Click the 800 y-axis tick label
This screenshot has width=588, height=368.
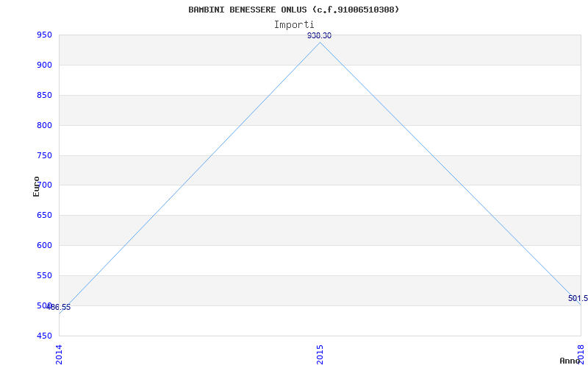pyautogui.click(x=43, y=125)
